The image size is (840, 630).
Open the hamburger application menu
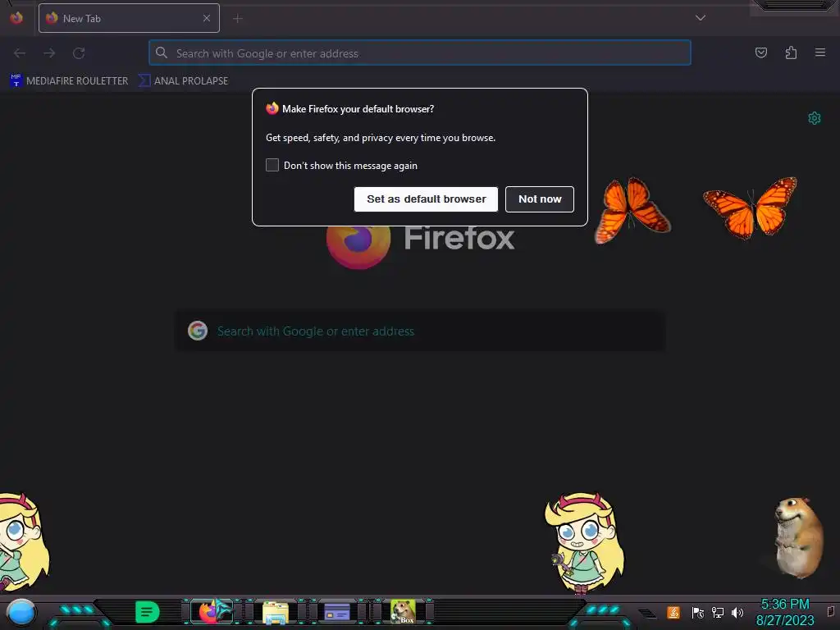[819, 52]
